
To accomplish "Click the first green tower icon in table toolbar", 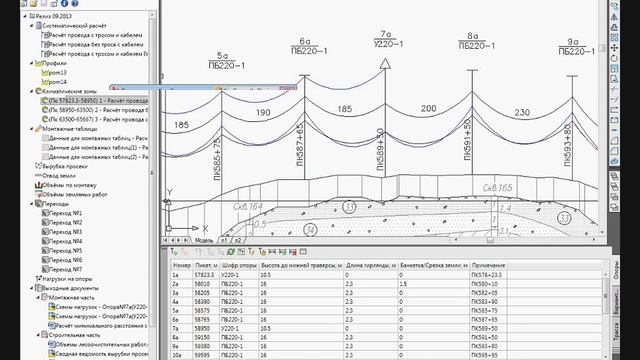I will click(x=174, y=252).
